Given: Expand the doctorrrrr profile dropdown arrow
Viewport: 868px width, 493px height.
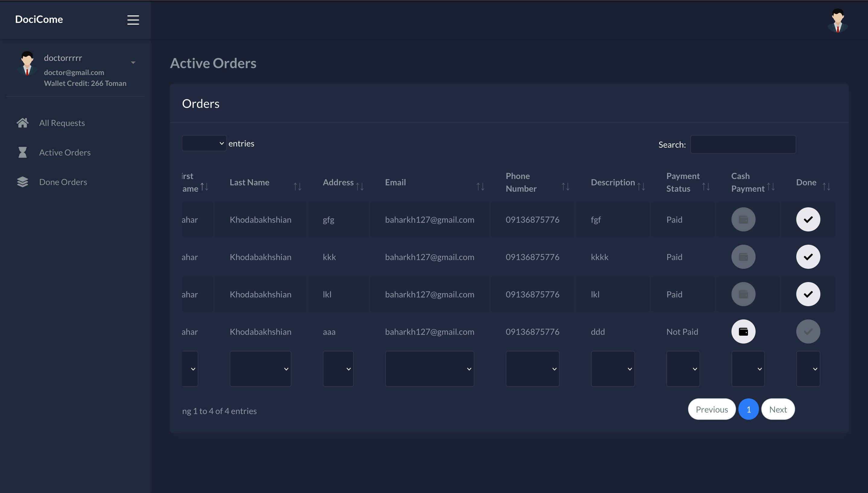Looking at the screenshot, I should pos(133,63).
